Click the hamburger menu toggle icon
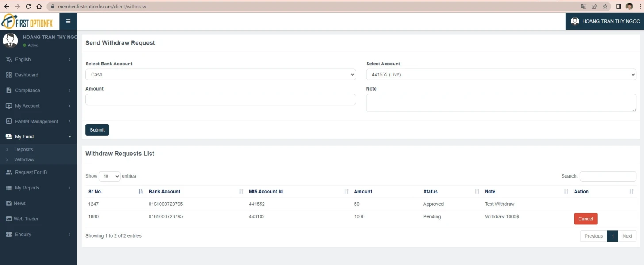This screenshot has width=644, height=265. [68, 21]
